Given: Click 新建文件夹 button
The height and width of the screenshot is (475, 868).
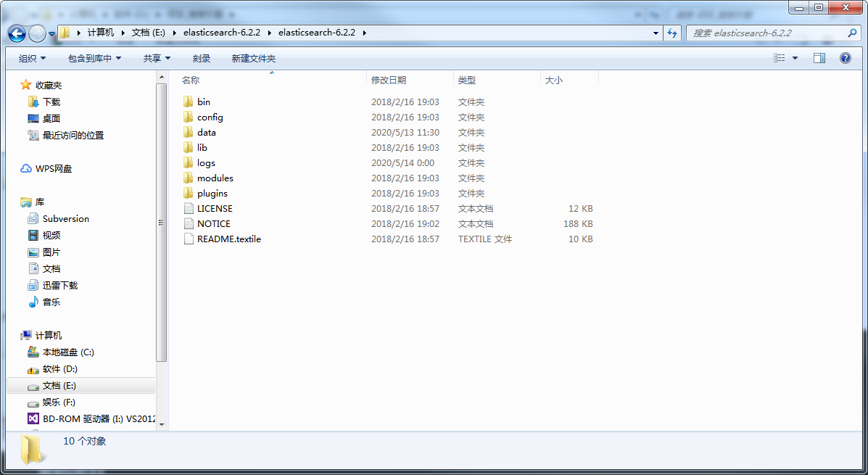Looking at the screenshot, I should (254, 58).
